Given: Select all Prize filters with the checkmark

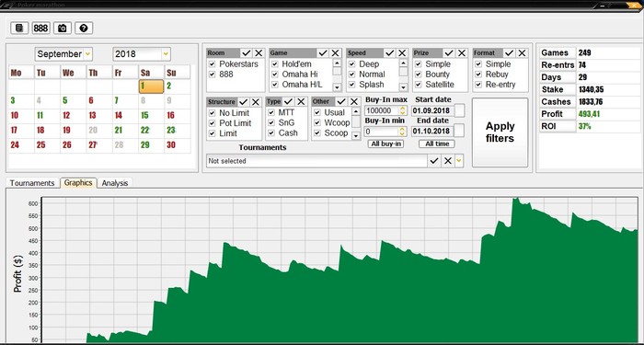Looking at the screenshot, I should 449,53.
